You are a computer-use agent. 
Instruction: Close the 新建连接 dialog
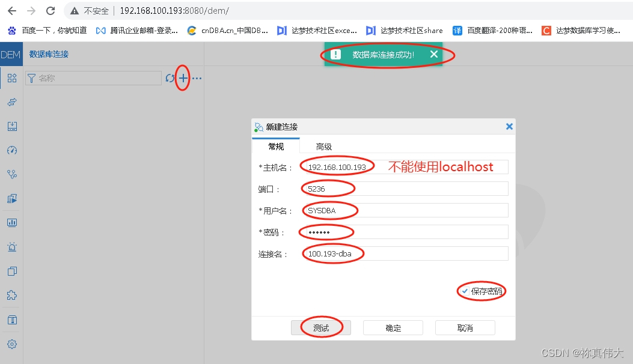tap(510, 127)
